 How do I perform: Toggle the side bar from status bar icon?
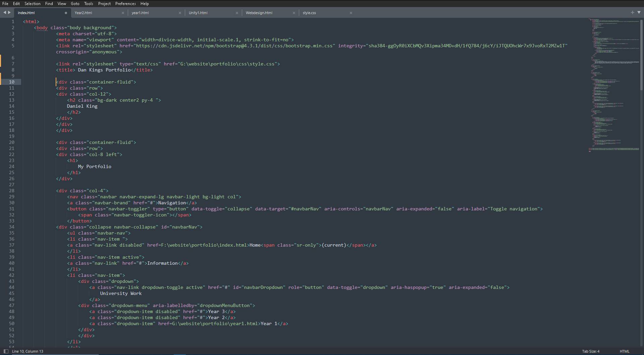[x=6, y=351]
